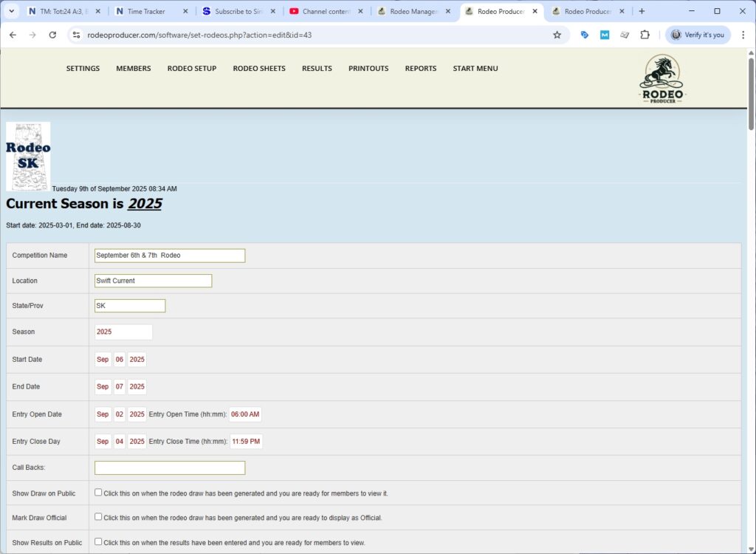Viewport: 756px width, 554px height.
Task: Open the RODEO SETUP menu
Action: (191, 69)
